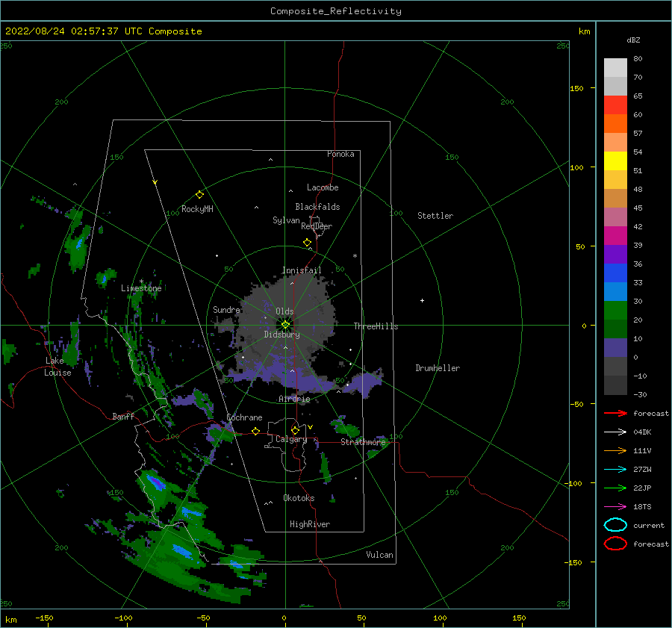Click the asterisk marker east of Innisfail

355,256
